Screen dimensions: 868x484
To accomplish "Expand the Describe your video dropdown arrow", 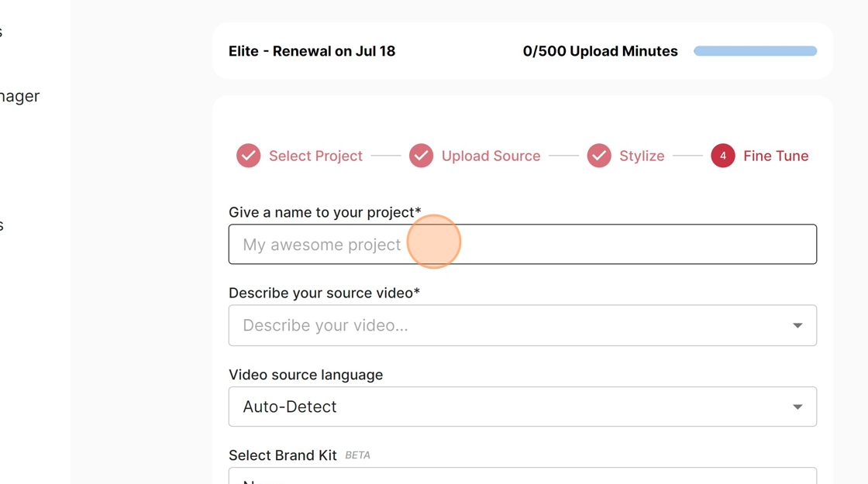I will pyautogui.click(x=797, y=325).
